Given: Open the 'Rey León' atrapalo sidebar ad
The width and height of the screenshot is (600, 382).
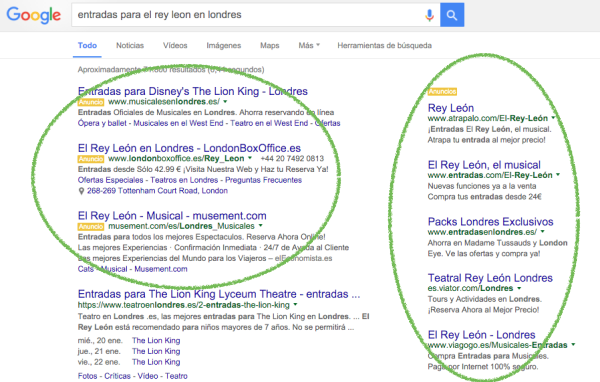Looking at the screenshot, I should [451, 108].
